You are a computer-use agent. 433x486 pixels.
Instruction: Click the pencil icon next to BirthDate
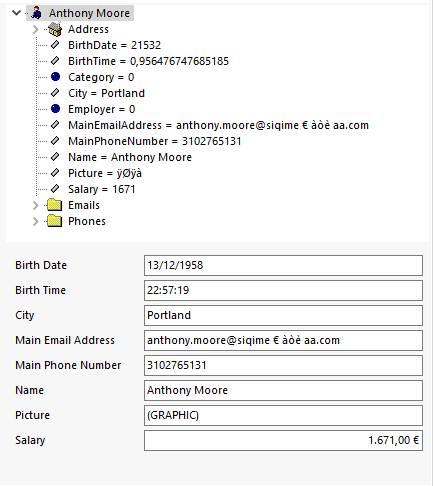55,45
